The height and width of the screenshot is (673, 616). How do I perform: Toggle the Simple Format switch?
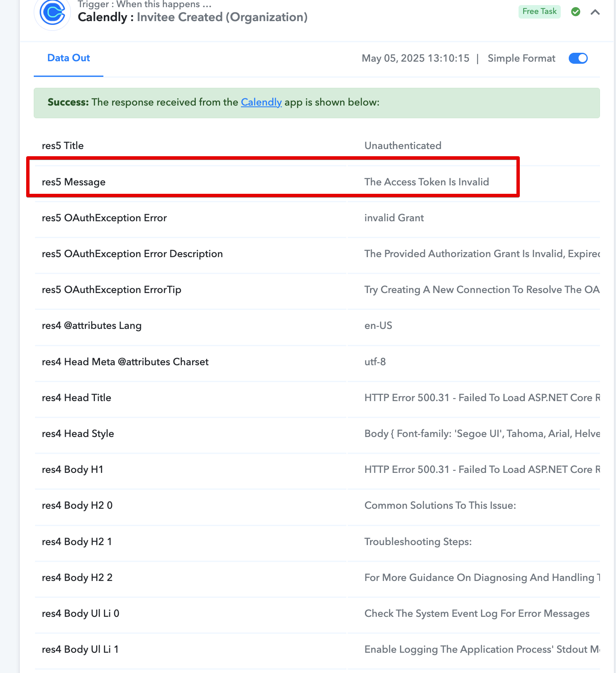[578, 58]
